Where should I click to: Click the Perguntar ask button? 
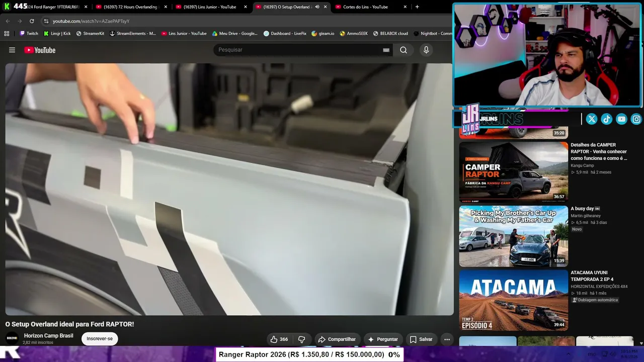[382, 339]
